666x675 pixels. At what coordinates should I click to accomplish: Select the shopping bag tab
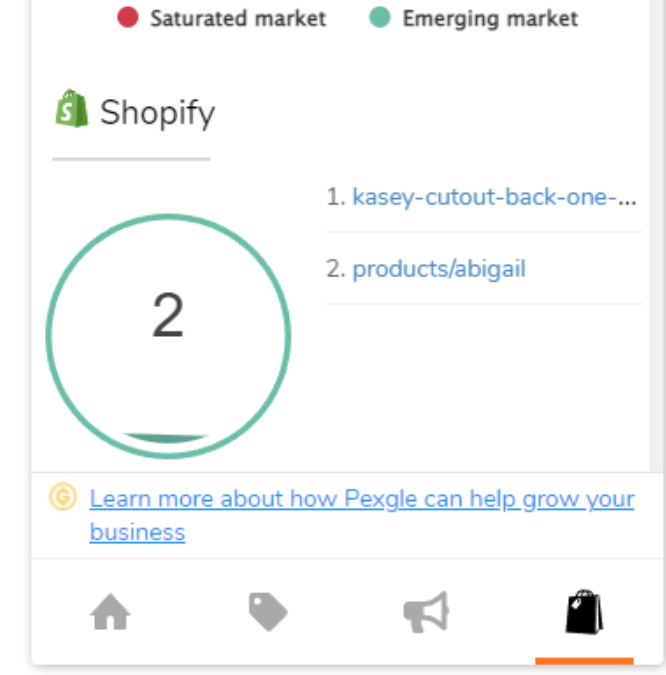(584, 612)
